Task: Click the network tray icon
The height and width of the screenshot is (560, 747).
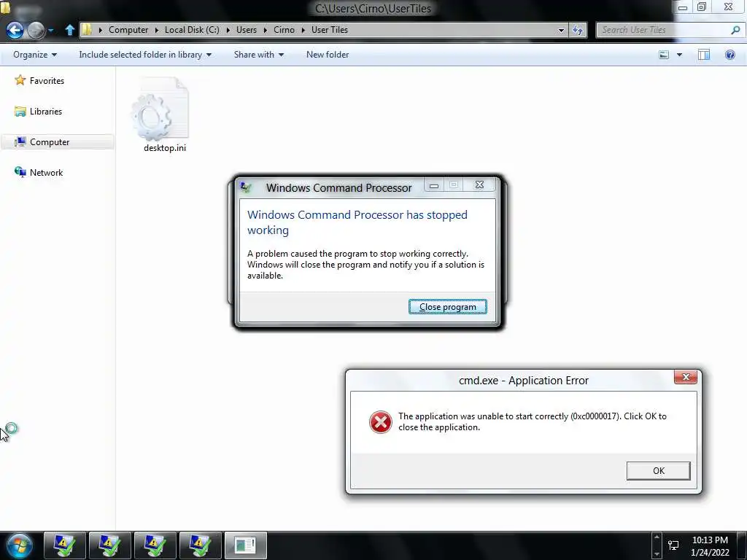Action: [x=673, y=545]
